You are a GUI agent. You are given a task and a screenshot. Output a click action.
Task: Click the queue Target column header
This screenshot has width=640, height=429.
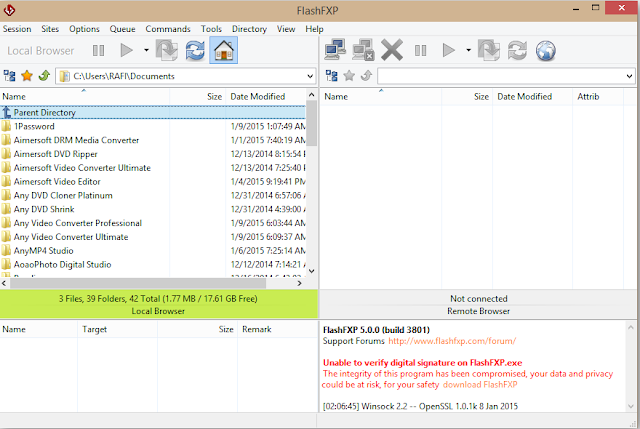click(117, 329)
